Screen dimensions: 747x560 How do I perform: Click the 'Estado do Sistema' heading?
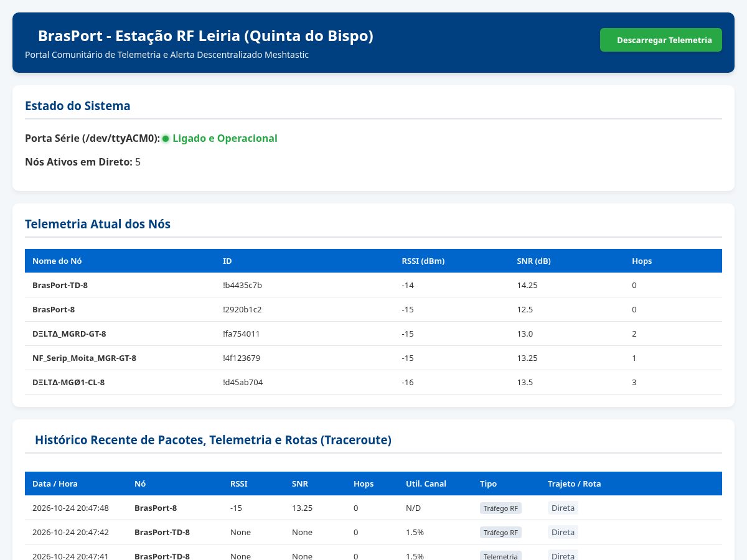78,106
